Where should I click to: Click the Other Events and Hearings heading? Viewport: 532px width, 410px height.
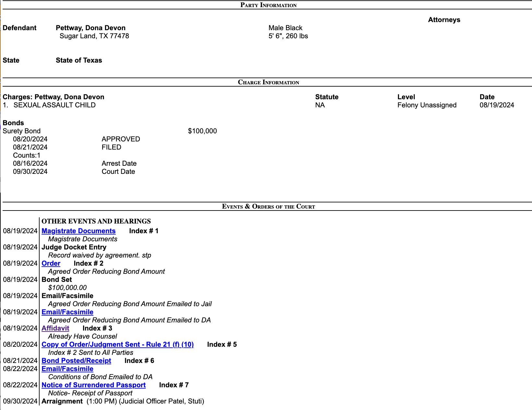pos(96,221)
